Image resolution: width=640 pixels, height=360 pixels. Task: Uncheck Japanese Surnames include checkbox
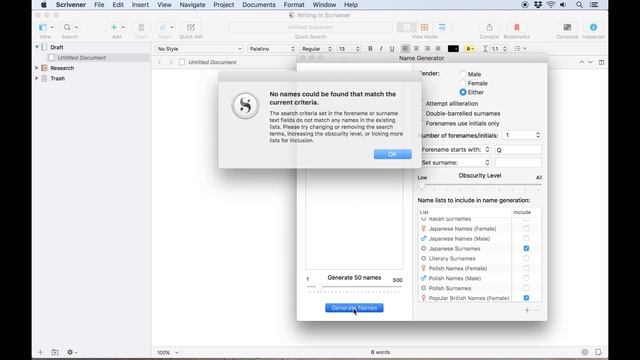click(x=526, y=248)
